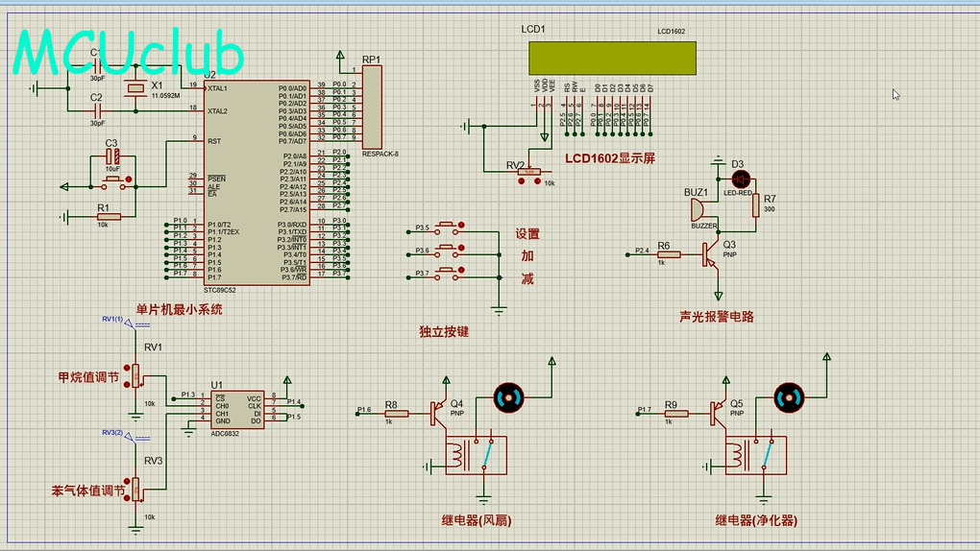Select the Q3 PNP transistor
Image resolution: width=980 pixels, height=551 pixels.
click(713, 254)
